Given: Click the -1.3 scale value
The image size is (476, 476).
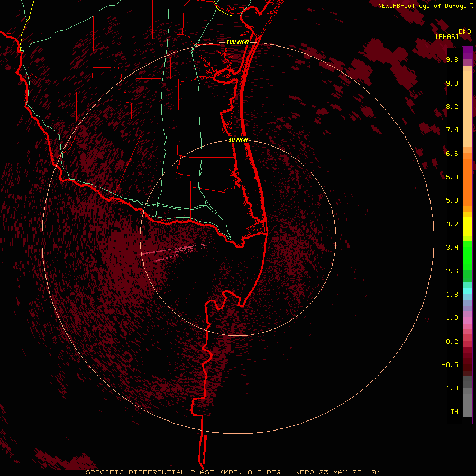Looking at the screenshot, I should click(x=450, y=388).
